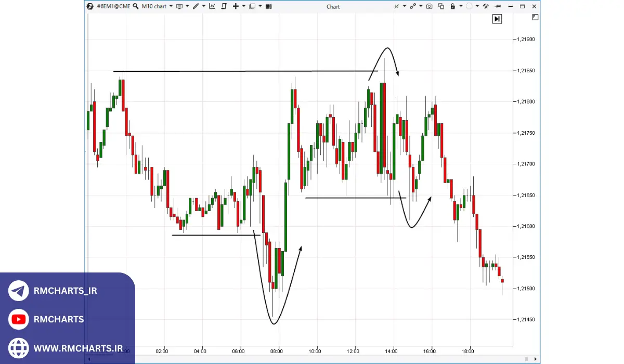624x364 pixels.
Task: Click the pencil drawing tool icon
Action: (x=196, y=6)
